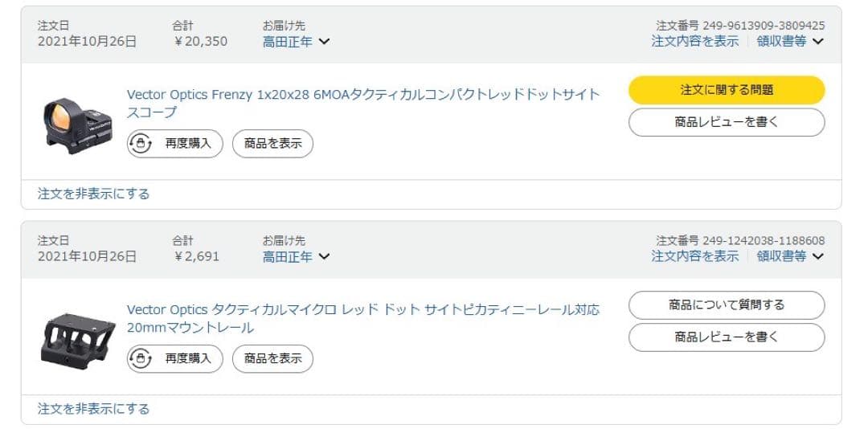This screenshot has width=868, height=429.
Task: Click 商品について質問する button
Action: (x=726, y=305)
